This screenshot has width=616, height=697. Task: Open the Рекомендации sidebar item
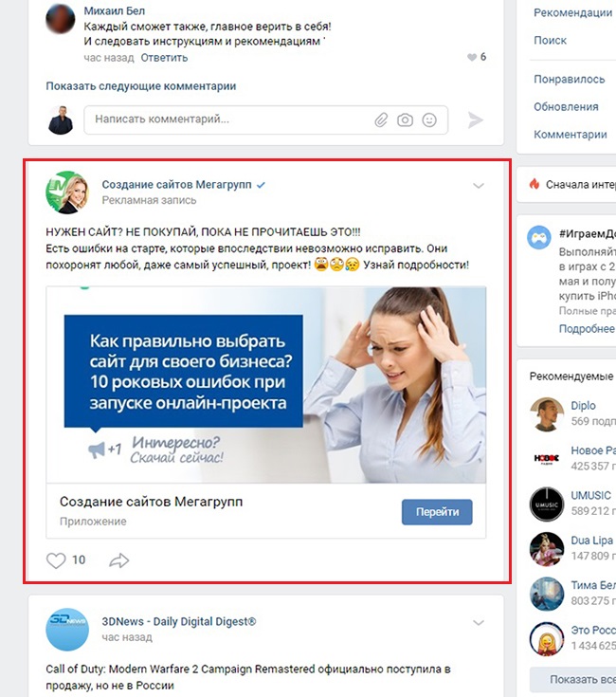(x=572, y=13)
